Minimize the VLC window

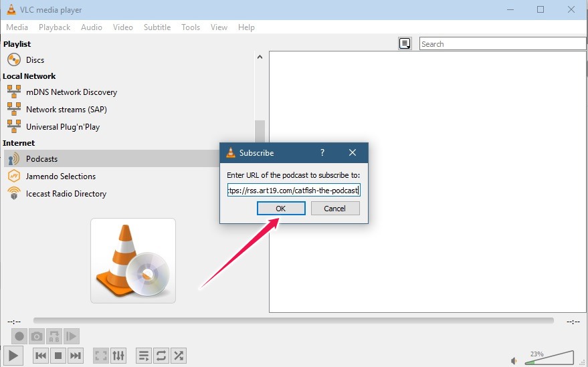(x=510, y=9)
